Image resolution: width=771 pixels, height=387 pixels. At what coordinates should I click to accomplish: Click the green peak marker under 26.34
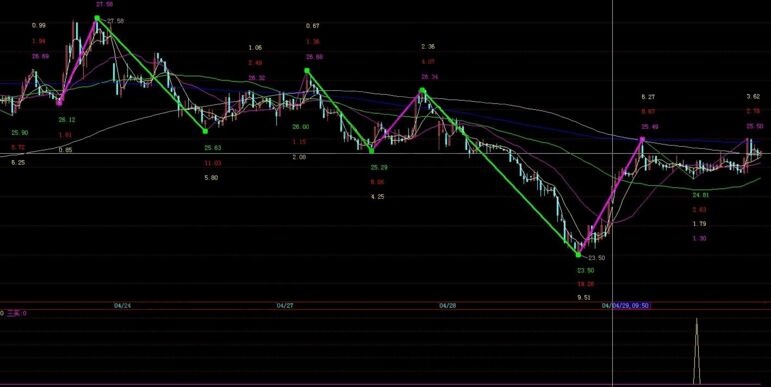[422, 90]
